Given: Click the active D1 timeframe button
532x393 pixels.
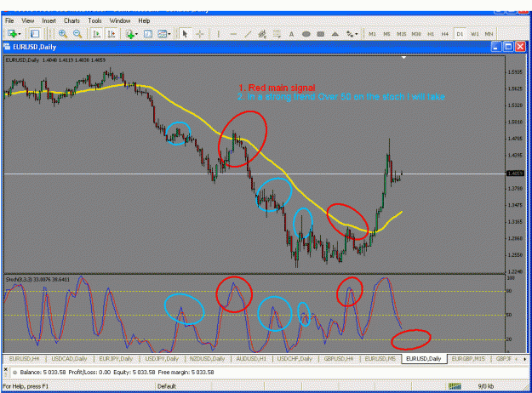Looking at the screenshot, I should click(x=460, y=34).
